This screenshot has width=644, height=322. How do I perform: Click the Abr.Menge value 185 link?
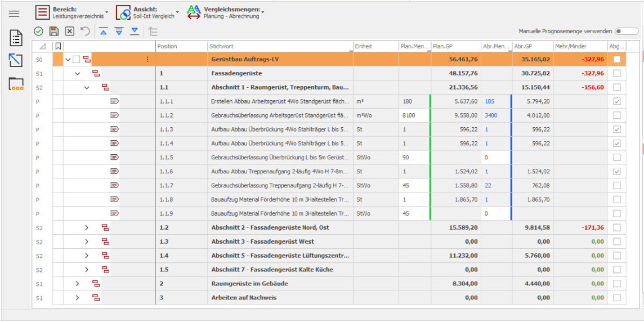click(489, 101)
